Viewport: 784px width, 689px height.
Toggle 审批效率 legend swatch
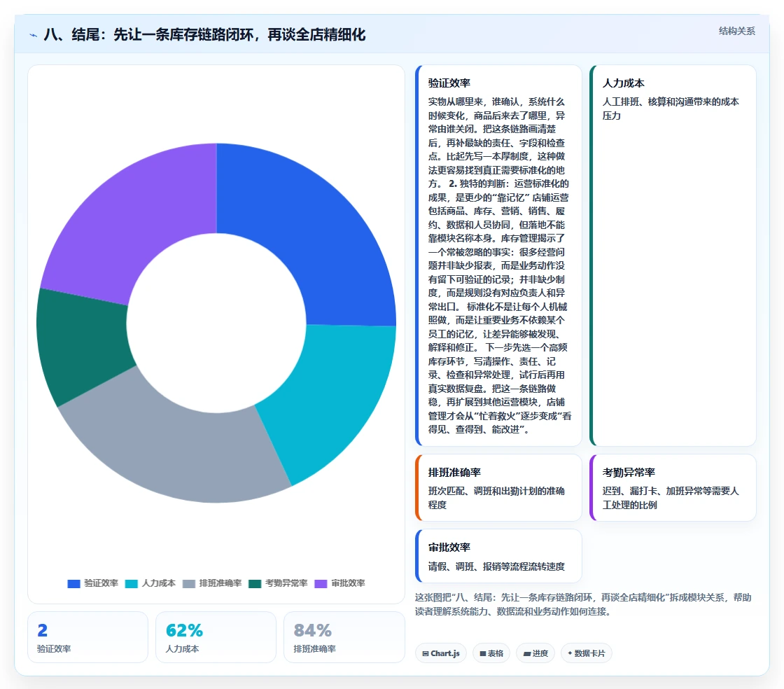321,583
